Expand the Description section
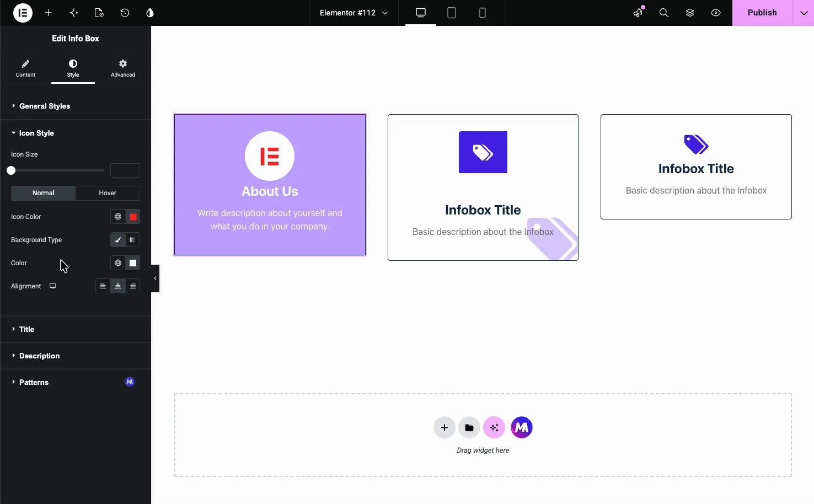Viewport: 814px width, 504px height. coord(76,356)
